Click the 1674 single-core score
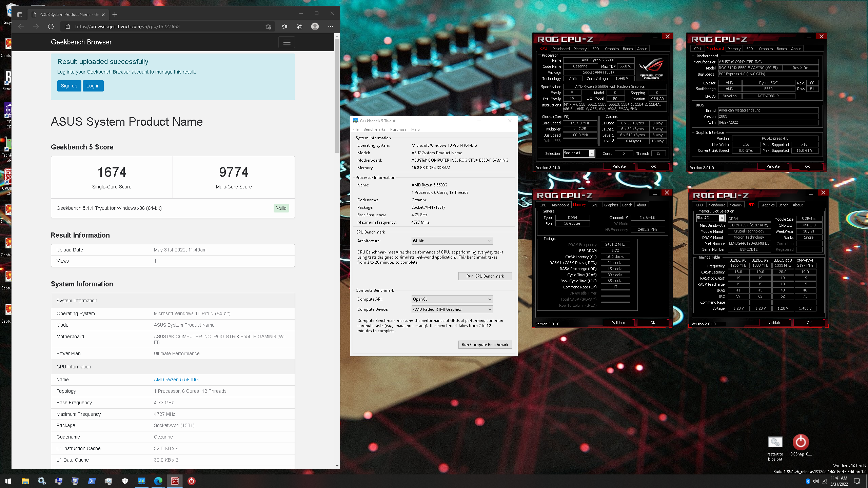Screen dimensions: 868x488 [x=112, y=172]
